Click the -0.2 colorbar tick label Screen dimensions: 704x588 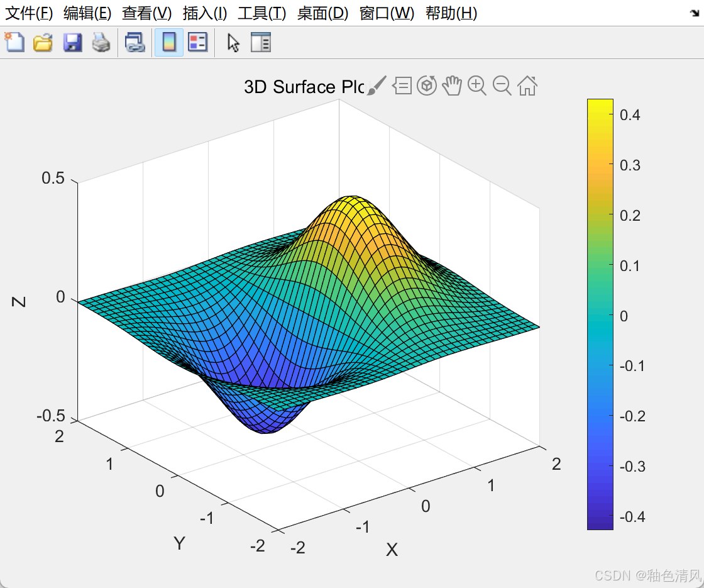pos(632,416)
